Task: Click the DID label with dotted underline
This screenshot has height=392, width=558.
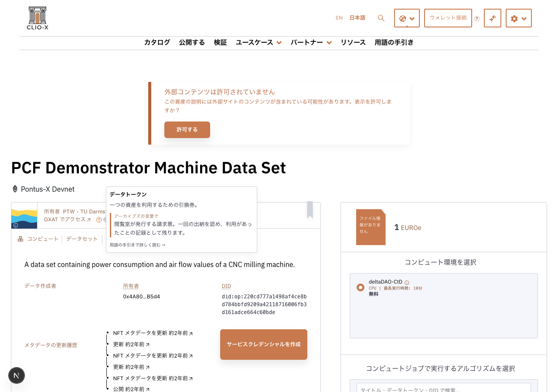Action: pyautogui.click(x=226, y=286)
